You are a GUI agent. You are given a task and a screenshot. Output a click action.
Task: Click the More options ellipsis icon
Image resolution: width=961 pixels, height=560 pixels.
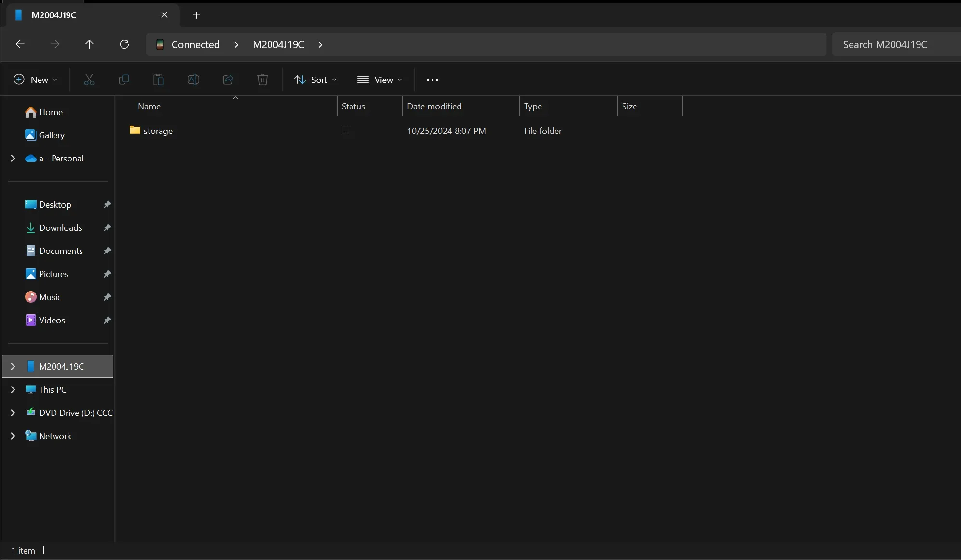[x=432, y=80]
